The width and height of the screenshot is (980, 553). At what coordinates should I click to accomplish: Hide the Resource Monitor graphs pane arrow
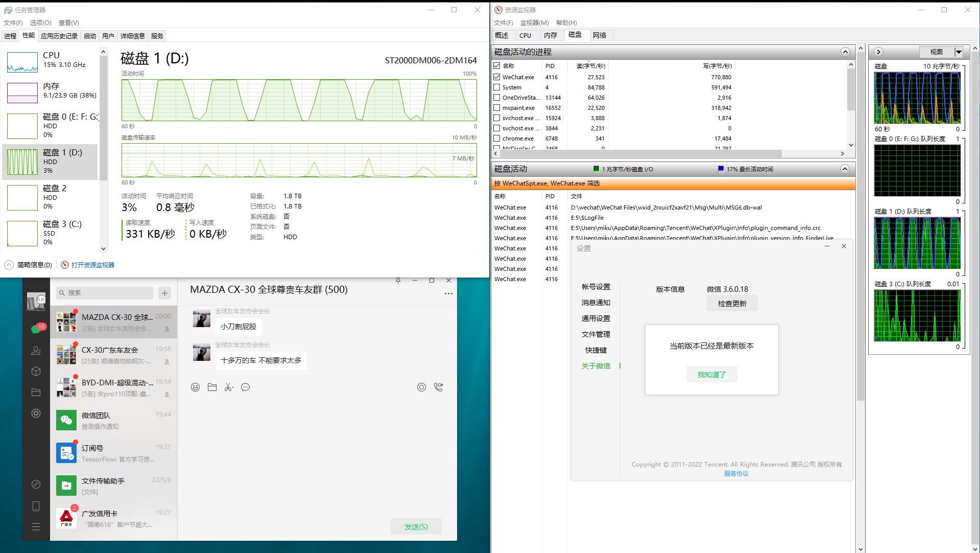[878, 52]
